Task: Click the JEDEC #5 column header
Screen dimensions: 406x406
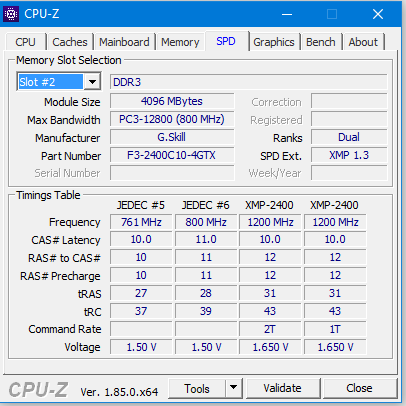Action: pos(141,205)
